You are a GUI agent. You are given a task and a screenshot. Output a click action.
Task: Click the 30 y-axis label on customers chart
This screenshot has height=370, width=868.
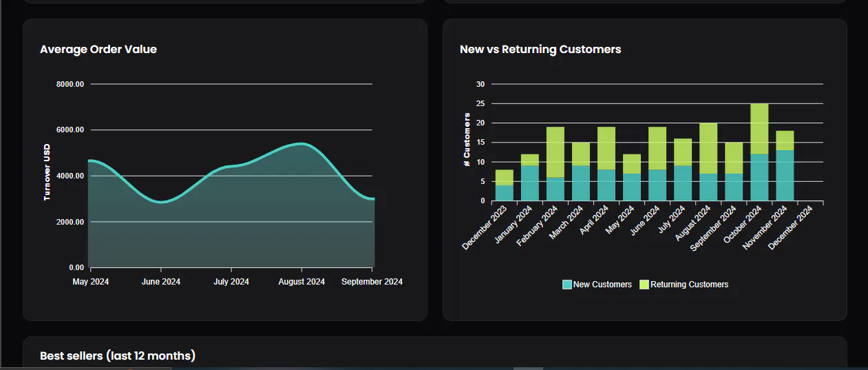tap(480, 84)
